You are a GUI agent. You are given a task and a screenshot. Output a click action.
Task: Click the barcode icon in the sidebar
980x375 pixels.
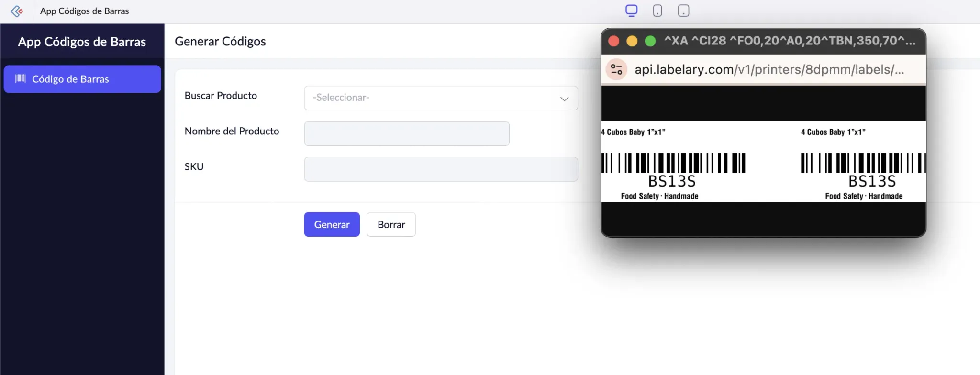point(21,79)
